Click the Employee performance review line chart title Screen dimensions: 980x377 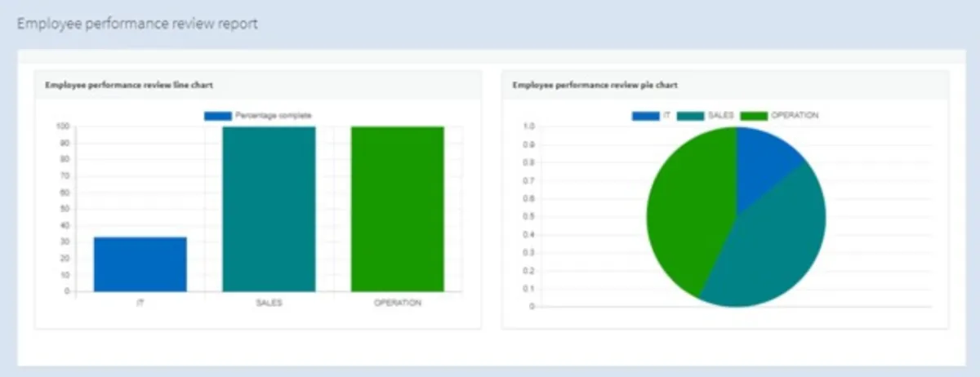tap(130, 85)
